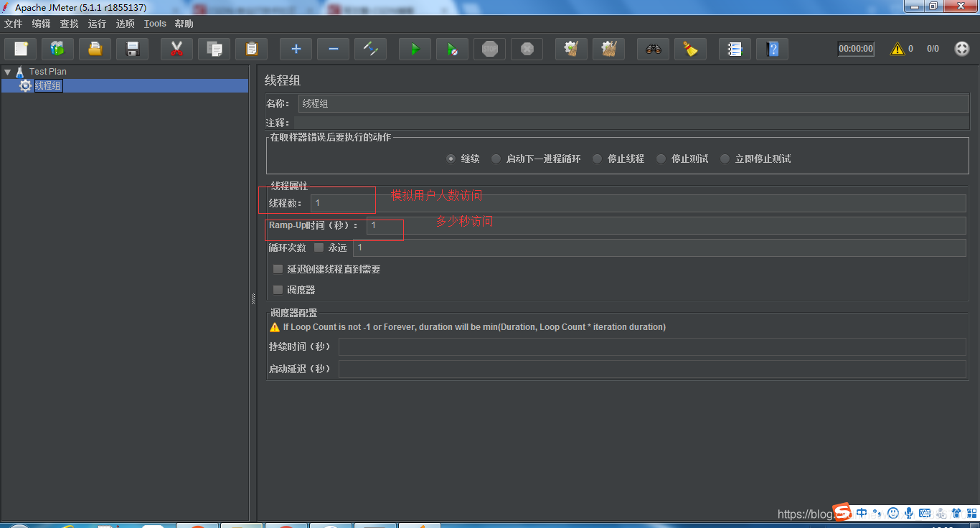The width and height of the screenshot is (980, 528).
Task: Click Start no pauses icon
Action: [x=452, y=49]
